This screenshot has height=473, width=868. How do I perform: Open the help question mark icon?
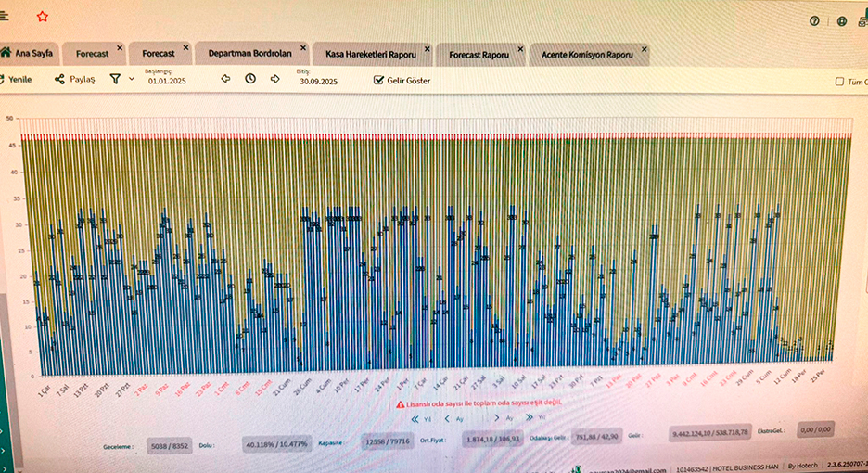[x=814, y=20]
